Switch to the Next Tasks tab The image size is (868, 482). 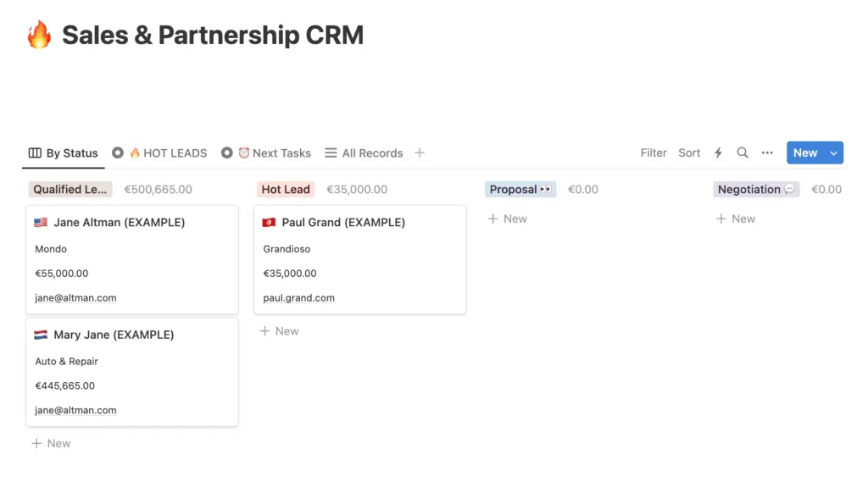(266, 152)
